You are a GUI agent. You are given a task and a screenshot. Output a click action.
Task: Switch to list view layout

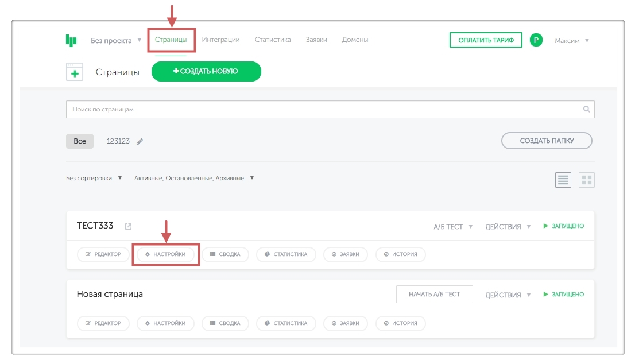coord(563,180)
